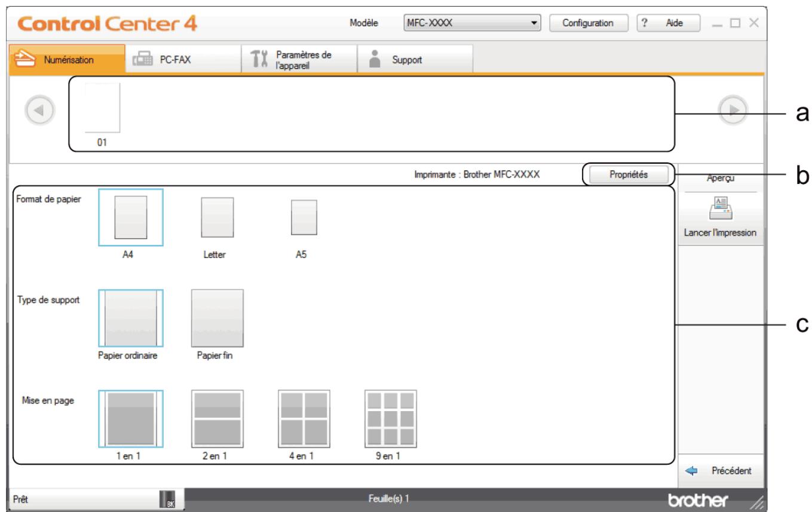This screenshot has height=512, width=812.
Task: Select the A4 paper format icon
Action: (x=130, y=217)
